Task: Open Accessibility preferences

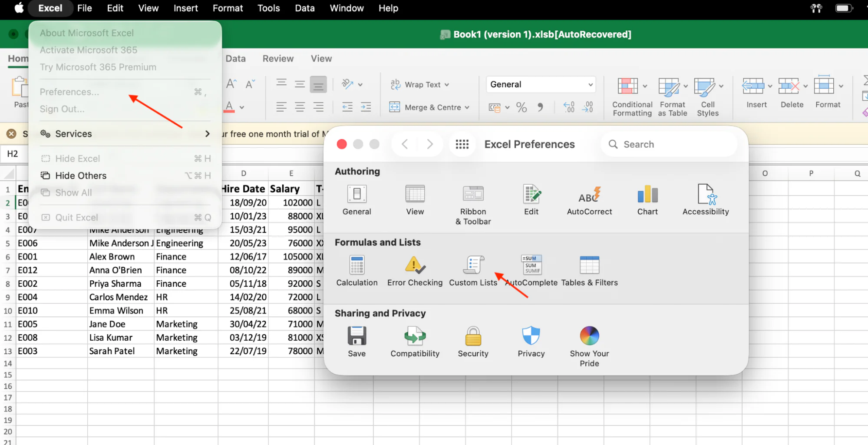Action: click(706, 200)
